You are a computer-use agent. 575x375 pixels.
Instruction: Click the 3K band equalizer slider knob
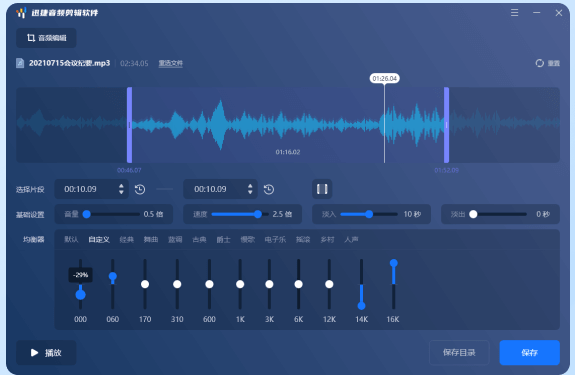point(269,284)
